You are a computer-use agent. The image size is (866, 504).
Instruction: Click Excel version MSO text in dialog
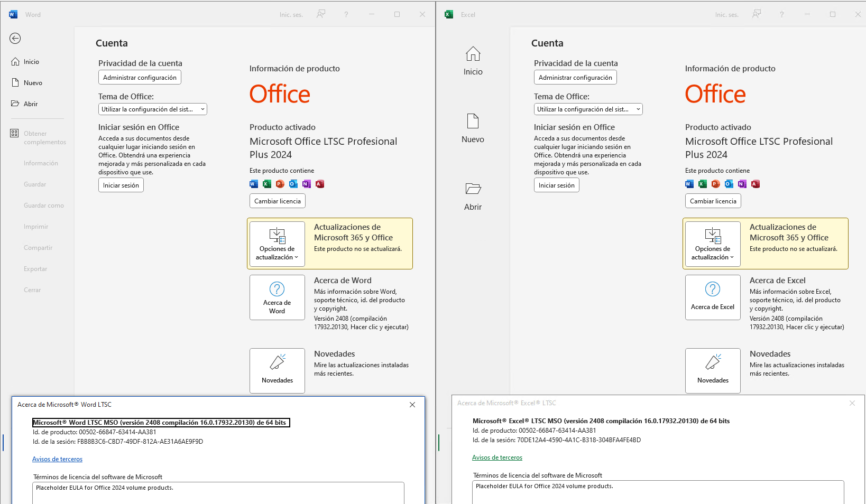pyautogui.click(x=601, y=421)
